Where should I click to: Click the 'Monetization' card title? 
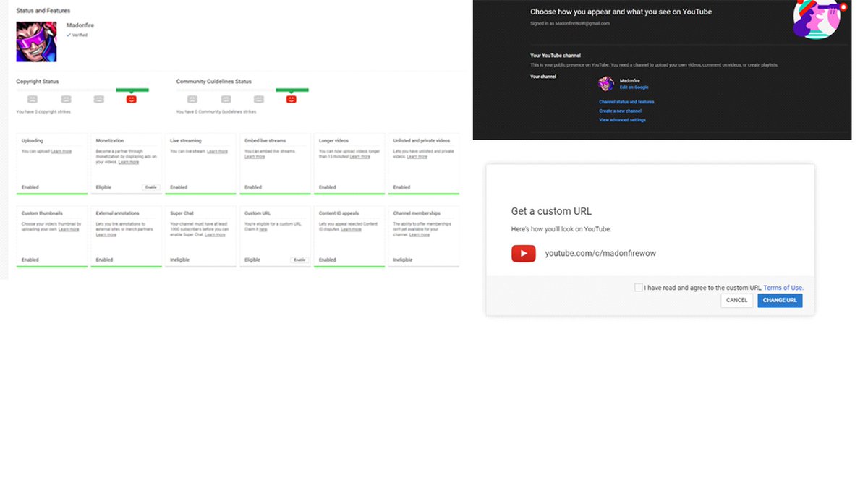coord(110,140)
